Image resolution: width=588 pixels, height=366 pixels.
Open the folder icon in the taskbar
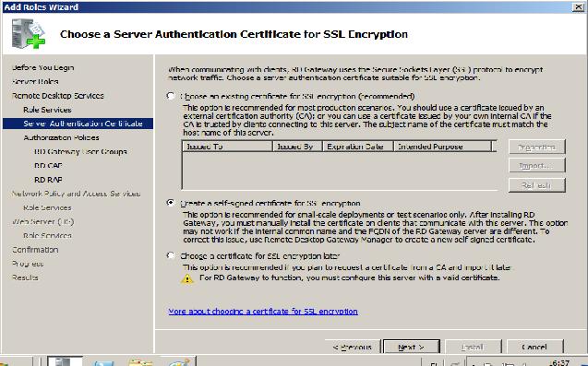[x=140, y=362]
